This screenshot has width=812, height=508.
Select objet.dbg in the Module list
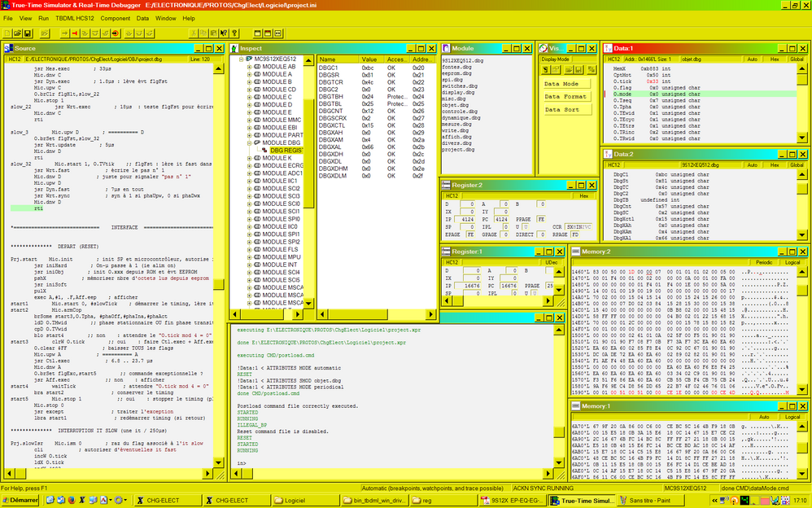coord(455,105)
